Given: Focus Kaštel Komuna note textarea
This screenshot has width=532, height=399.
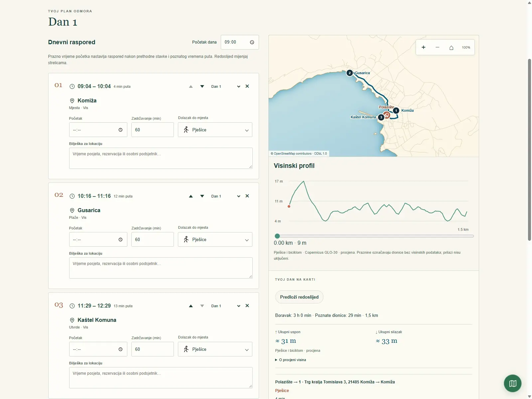Looking at the screenshot, I should (x=161, y=378).
